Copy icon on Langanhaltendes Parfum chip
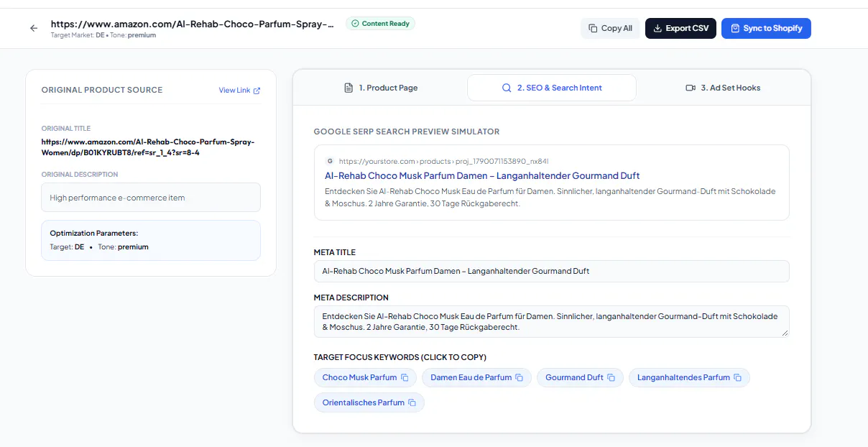 tap(737, 377)
